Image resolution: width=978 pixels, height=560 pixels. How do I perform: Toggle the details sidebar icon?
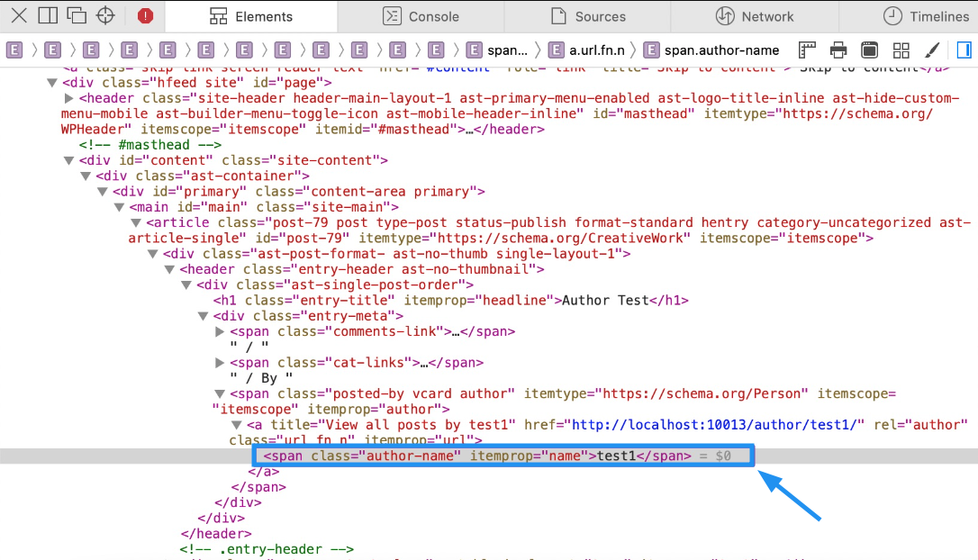[964, 50]
